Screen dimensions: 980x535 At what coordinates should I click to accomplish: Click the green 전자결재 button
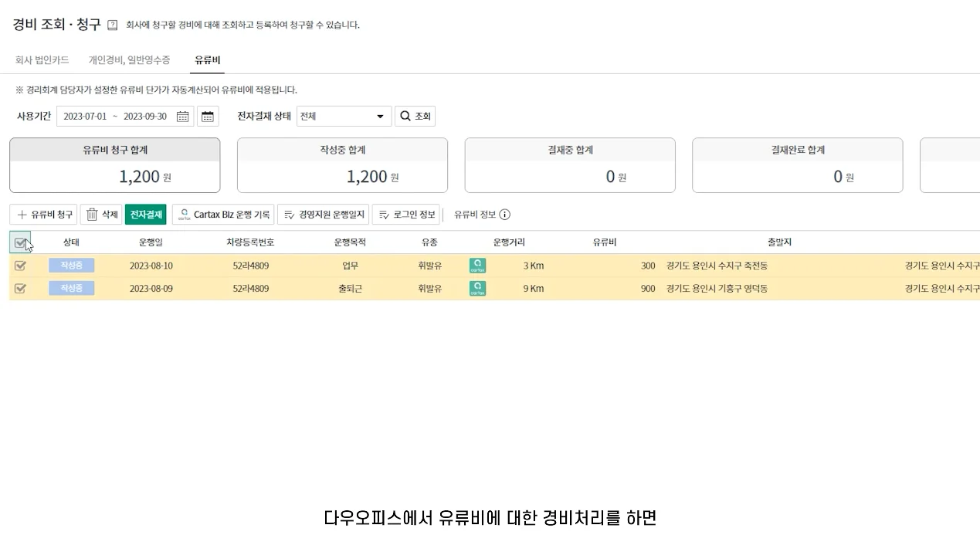tap(146, 215)
